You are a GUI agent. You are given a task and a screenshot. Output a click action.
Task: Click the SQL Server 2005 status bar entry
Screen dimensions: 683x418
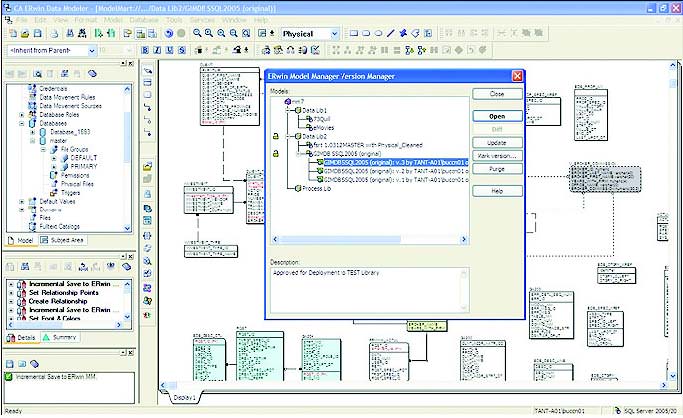(651, 411)
